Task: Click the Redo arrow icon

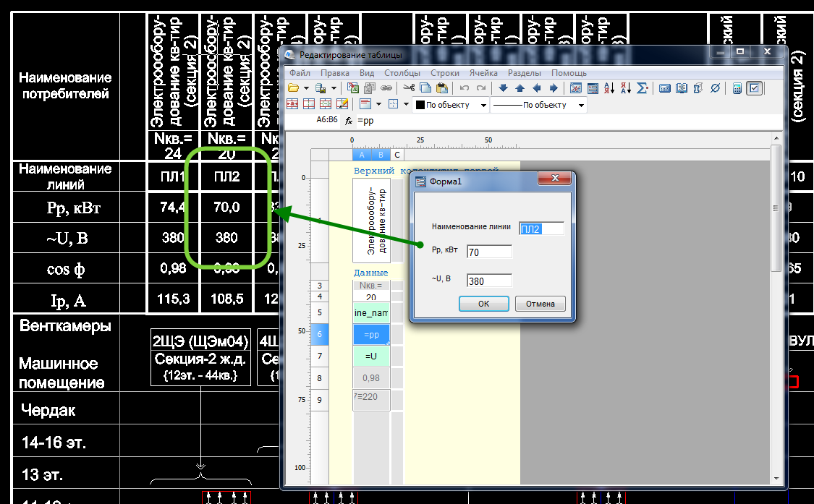Action: click(x=481, y=88)
